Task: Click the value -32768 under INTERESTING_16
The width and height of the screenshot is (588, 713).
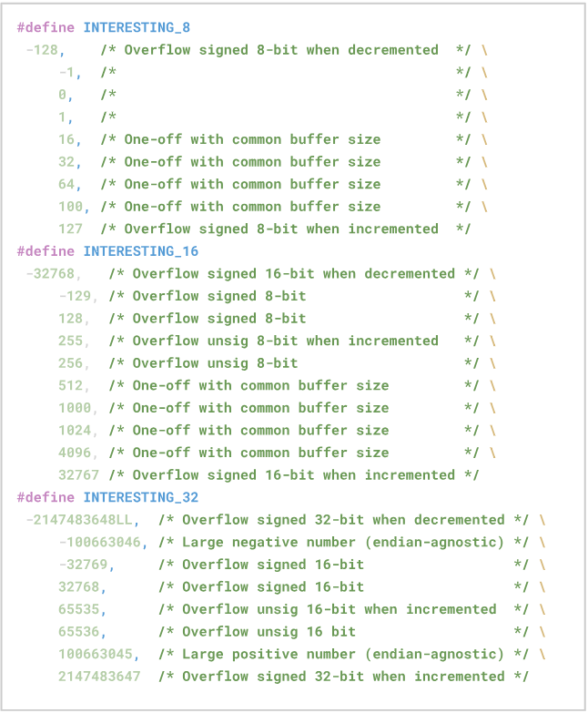Action: (51, 273)
